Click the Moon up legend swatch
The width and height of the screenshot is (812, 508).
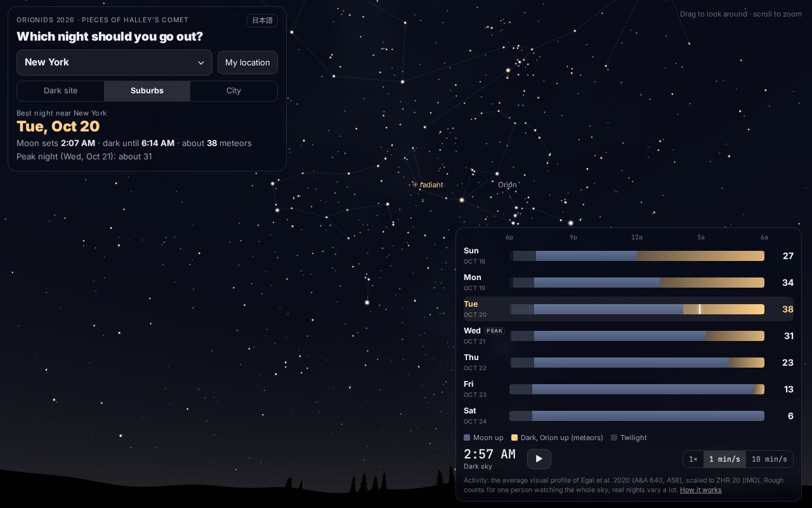pos(467,438)
